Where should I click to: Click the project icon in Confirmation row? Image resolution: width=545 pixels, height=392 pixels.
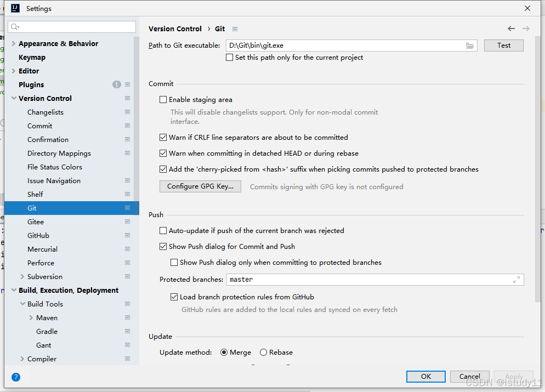128,139
